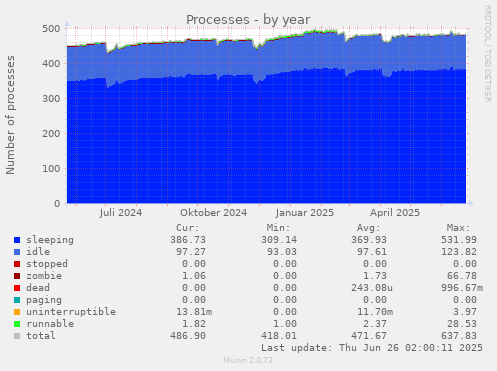Click the 'paging' legend label
Screen dimensions: 497x371
[x=44, y=300]
